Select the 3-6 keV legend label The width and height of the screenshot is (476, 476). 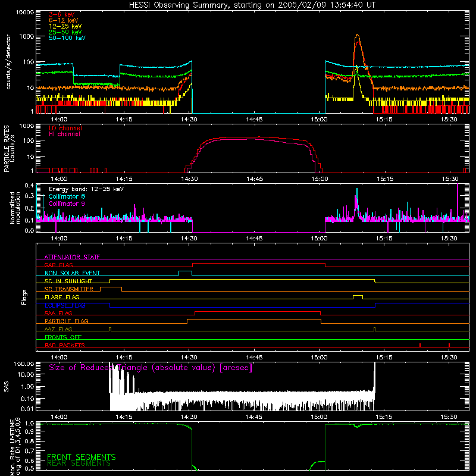[x=61, y=14]
